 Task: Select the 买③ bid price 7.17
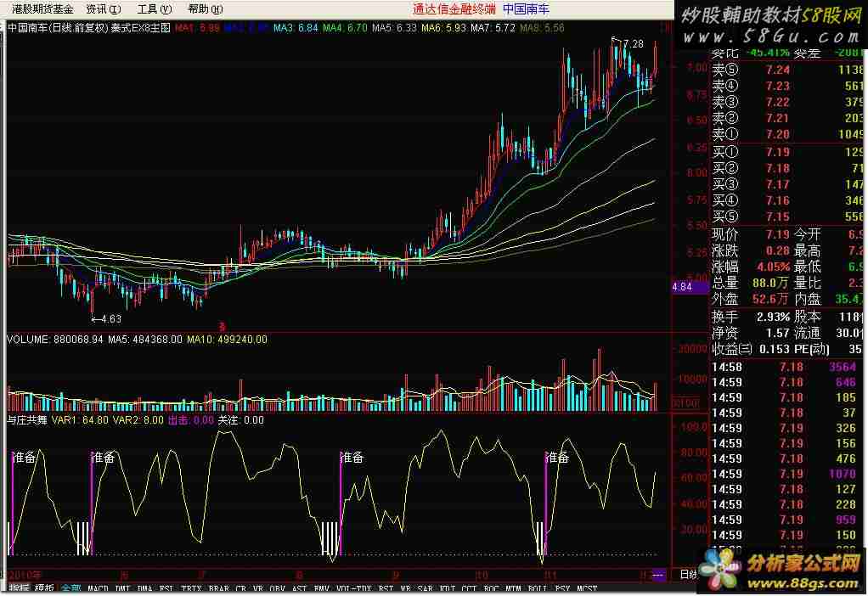click(778, 184)
